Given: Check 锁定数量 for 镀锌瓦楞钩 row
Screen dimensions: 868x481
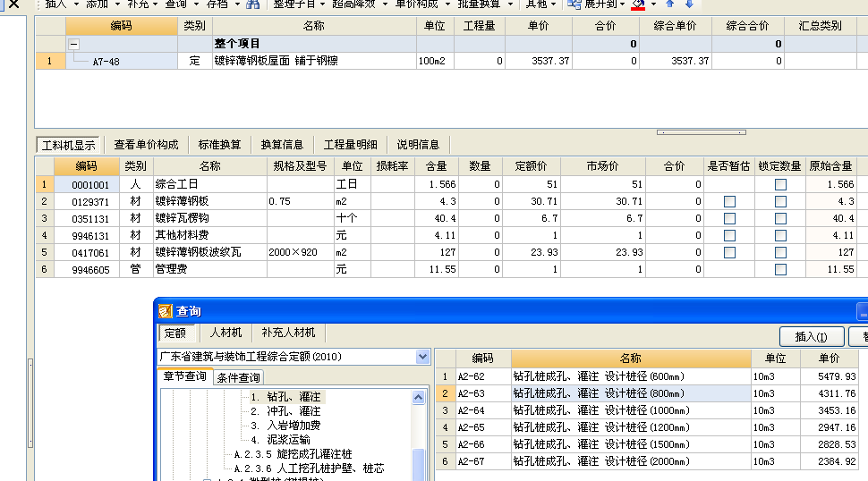Looking at the screenshot, I should click(780, 219).
